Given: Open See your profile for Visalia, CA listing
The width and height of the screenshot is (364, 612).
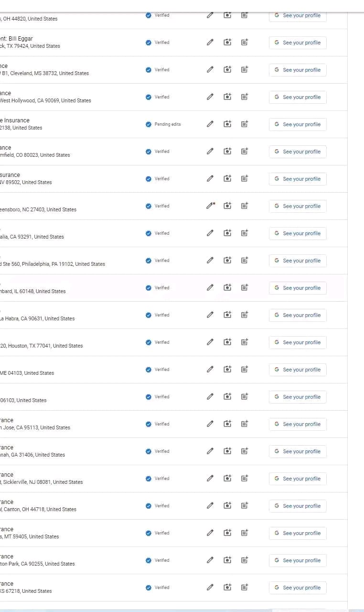Looking at the screenshot, I should coord(298,233).
